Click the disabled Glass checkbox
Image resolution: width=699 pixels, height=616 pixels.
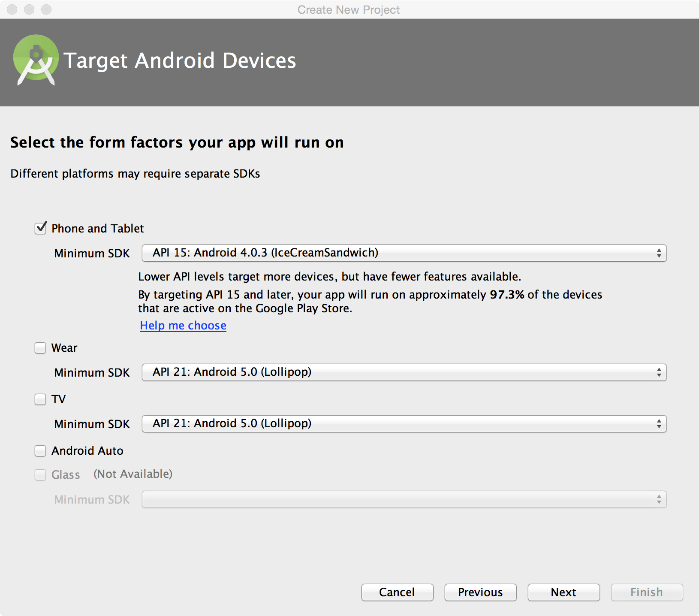tap(40, 475)
